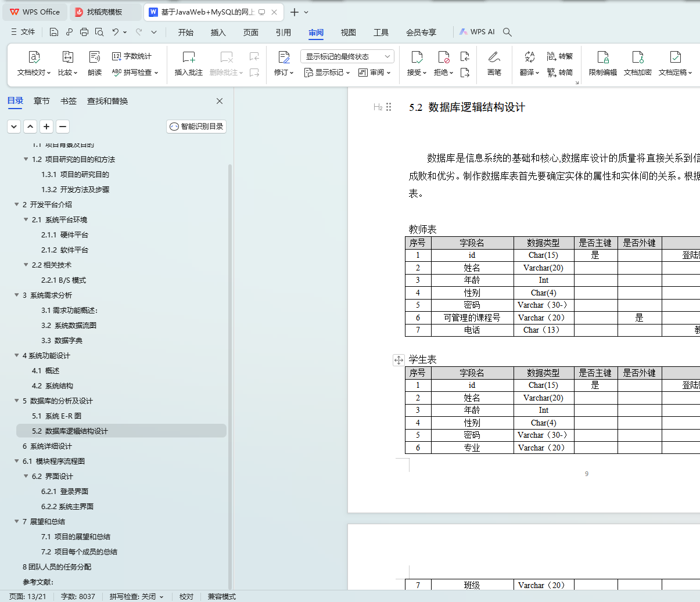Click the 智能识别目录 button
Screen dimensions: 700x602
pyautogui.click(x=196, y=127)
